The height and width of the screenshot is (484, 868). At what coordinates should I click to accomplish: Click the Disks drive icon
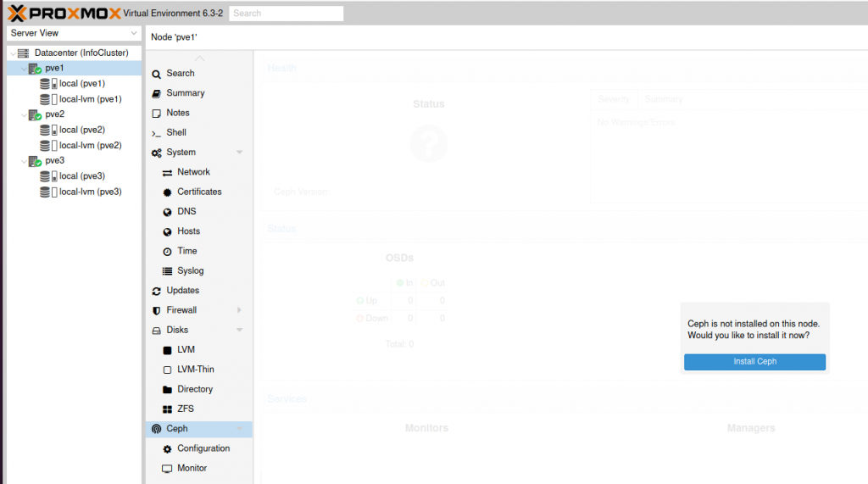[x=157, y=331]
